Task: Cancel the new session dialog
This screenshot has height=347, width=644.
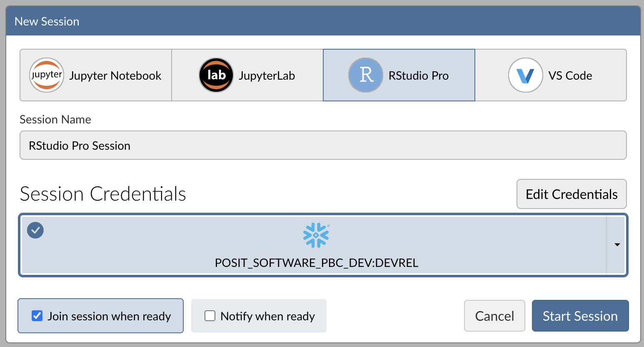Action: click(494, 316)
